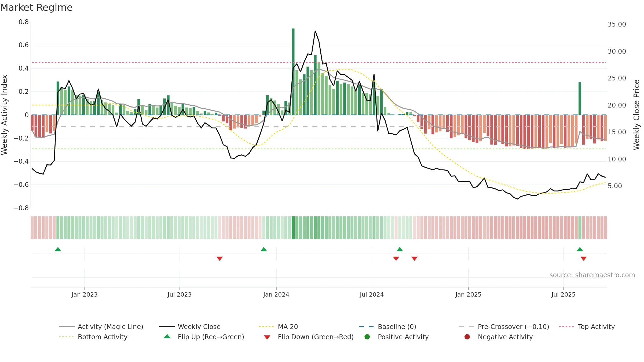Toggle Pre-Crossover (−0.10) legend entry
The width and height of the screenshot is (644, 362).
504,327
